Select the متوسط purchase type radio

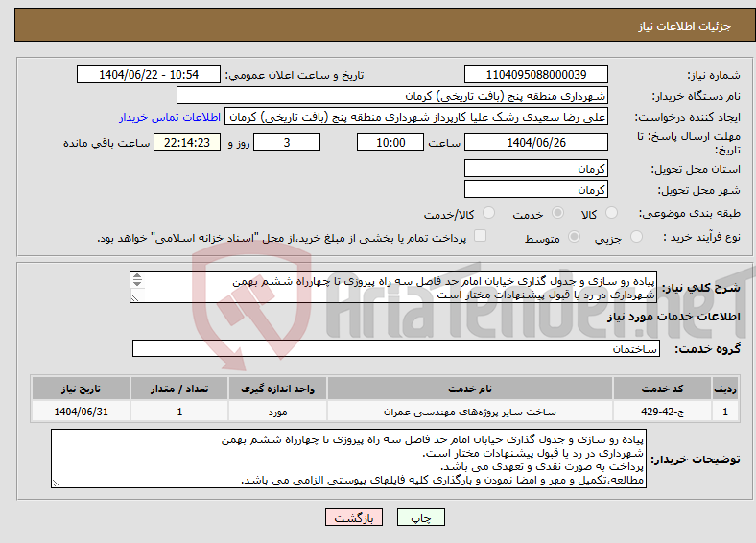574,237
